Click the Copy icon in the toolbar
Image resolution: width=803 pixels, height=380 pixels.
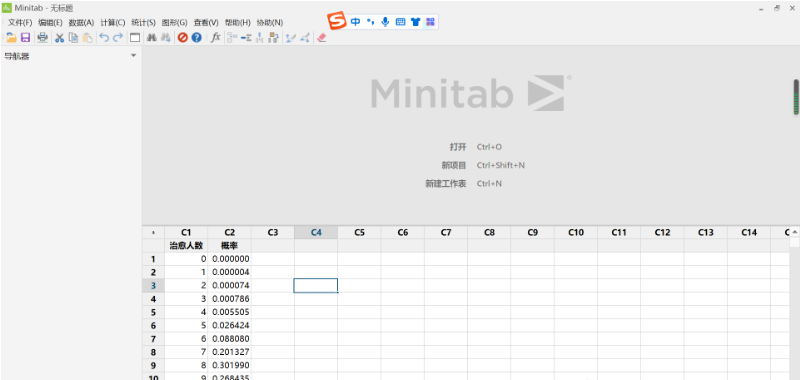tap(74, 37)
